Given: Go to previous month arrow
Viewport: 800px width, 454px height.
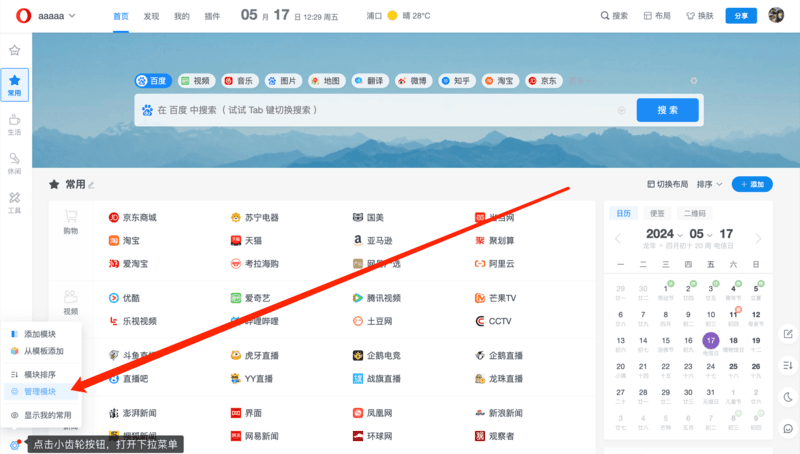Looking at the screenshot, I should tap(618, 238).
